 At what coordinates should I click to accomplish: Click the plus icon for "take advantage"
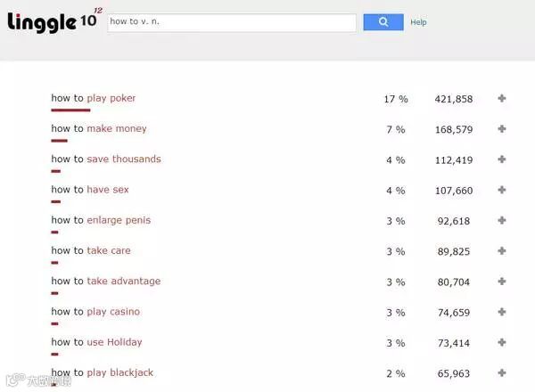502,282
